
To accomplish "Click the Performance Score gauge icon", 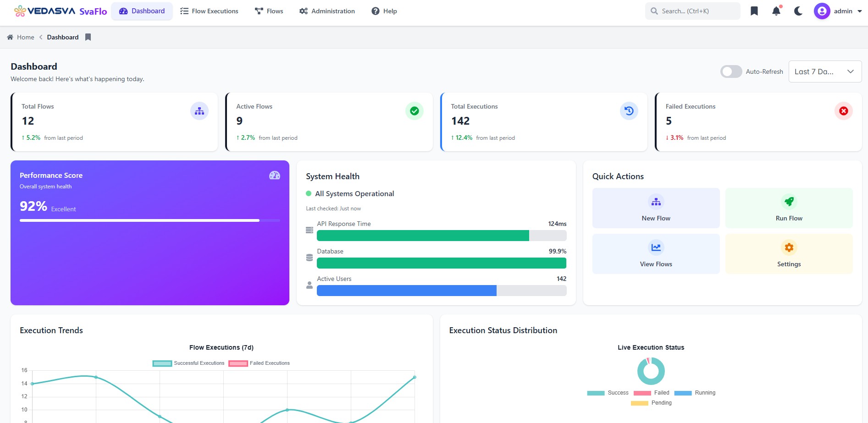I will [x=275, y=175].
